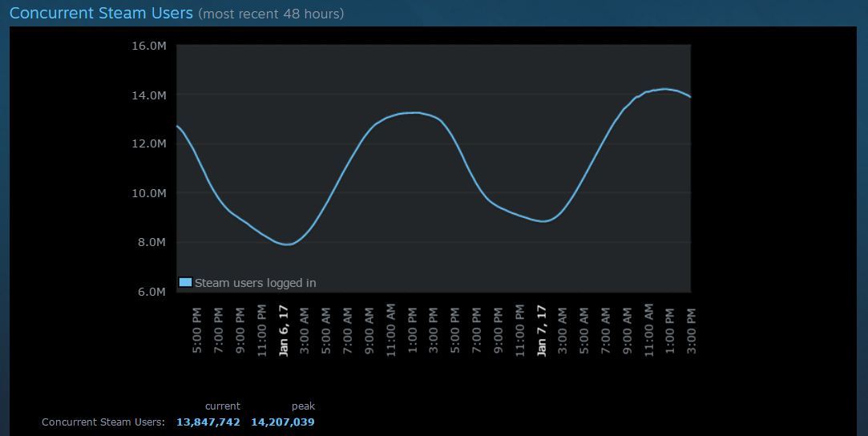The image size is (868, 436).
Task: Click the 14.0M label on the vertical axis
Action: click(148, 95)
